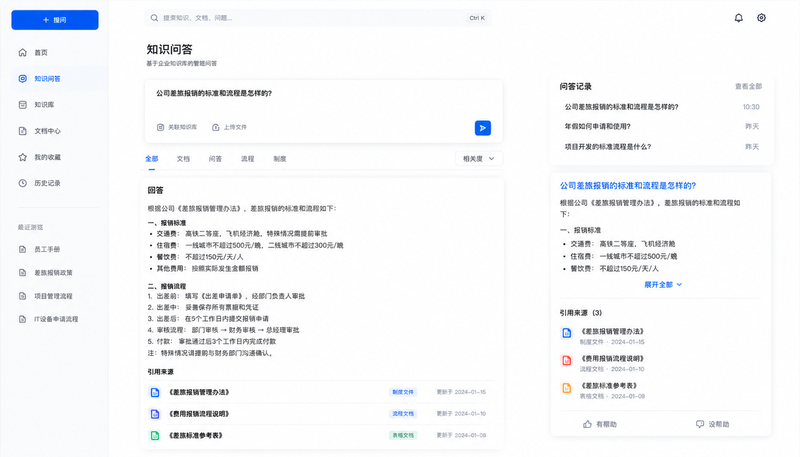Click the home icon in sidebar
The height and width of the screenshot is (457, 800).
pyautogui.click(x=22, y=53)
